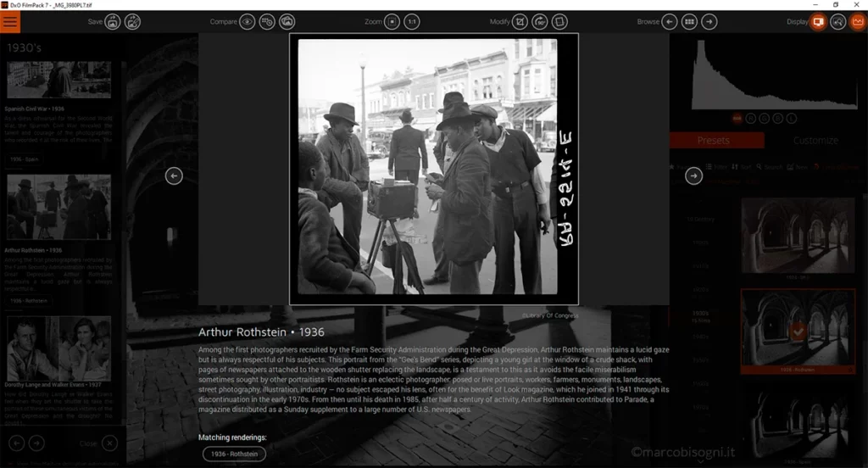Open Spanish Civil War 1936 thumbnail
The height and width of the screenshot is (468, 868).
(x=58, y=80)
